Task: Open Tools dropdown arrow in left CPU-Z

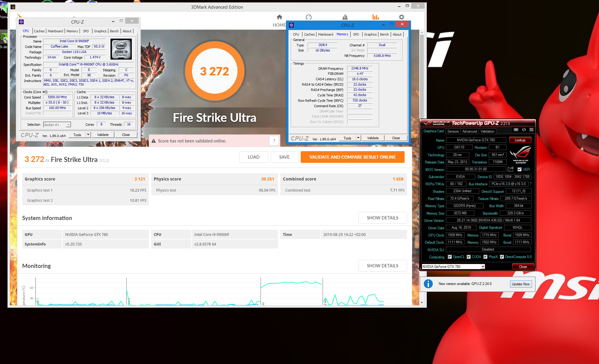Action: pyautogui.click(x=88, y=135)
